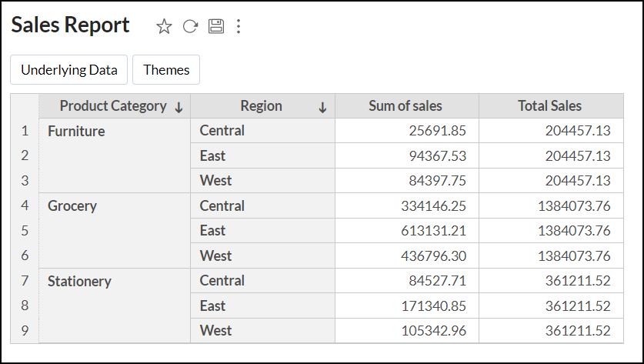644x364 pixels.
Task: Click the sort arrow in Product Category header
Action: pos(179,108)
